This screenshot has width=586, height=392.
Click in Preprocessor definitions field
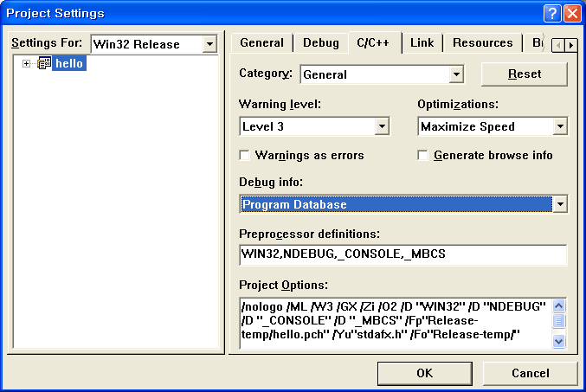coord(402,255)
